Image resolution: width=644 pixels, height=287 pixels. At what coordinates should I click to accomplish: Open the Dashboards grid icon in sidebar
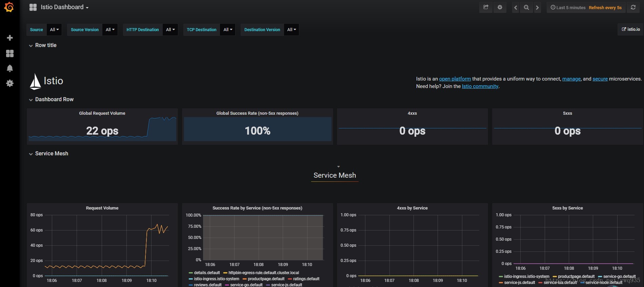point(10,53)
